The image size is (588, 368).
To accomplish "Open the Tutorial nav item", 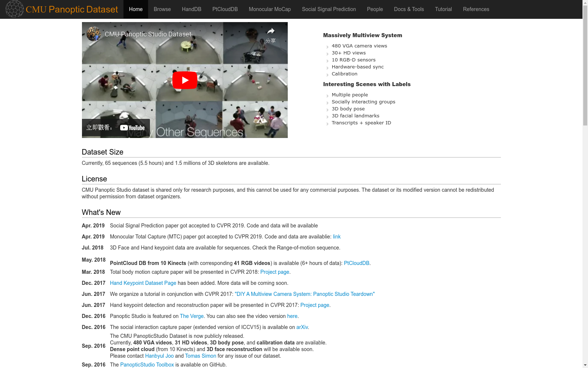I will [x=443, y=9].
